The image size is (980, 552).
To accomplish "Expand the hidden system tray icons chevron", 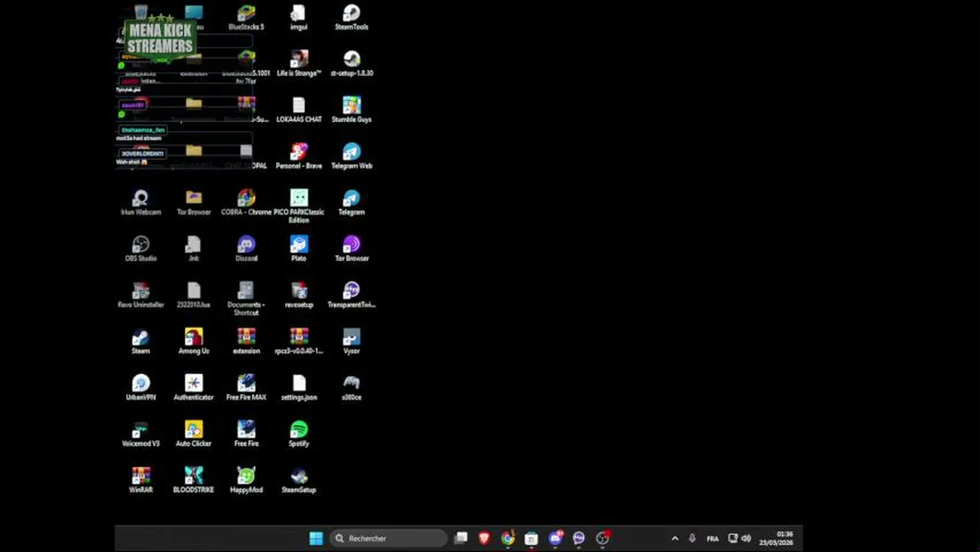I will tap(675, 538).
